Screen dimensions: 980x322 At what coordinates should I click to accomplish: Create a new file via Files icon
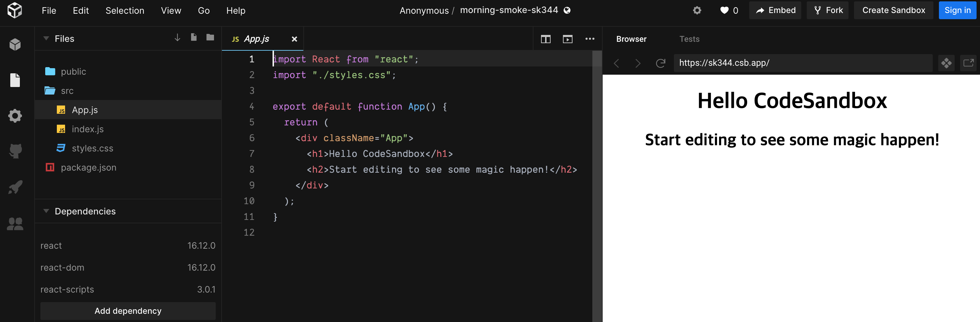coord(194,37)
